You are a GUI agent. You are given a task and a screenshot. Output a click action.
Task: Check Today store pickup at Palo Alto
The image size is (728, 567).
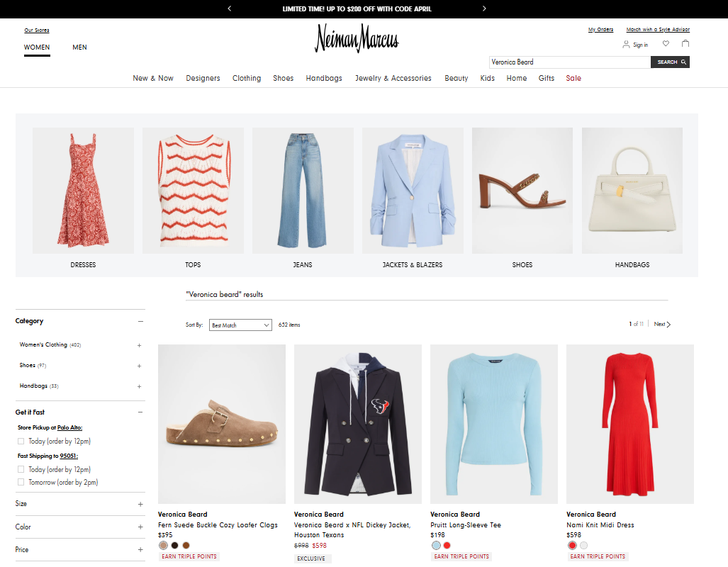point(21,441)
